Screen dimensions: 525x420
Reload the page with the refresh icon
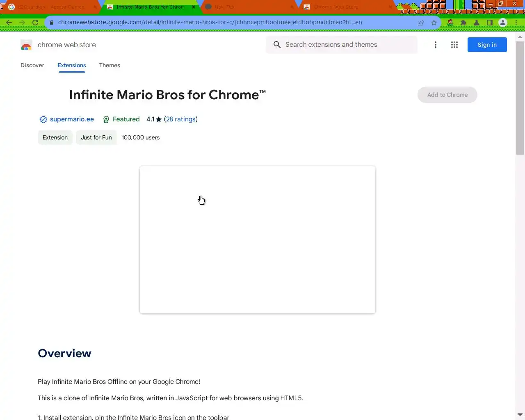pos(35,23)
